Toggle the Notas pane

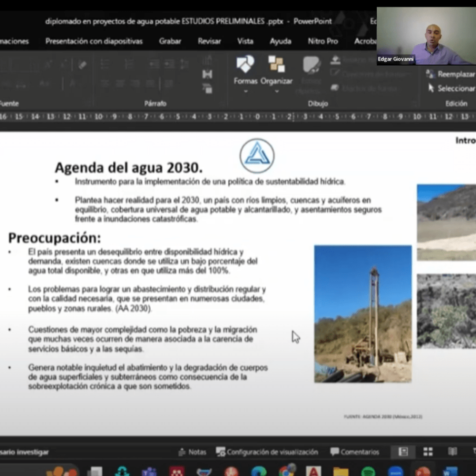192,452
